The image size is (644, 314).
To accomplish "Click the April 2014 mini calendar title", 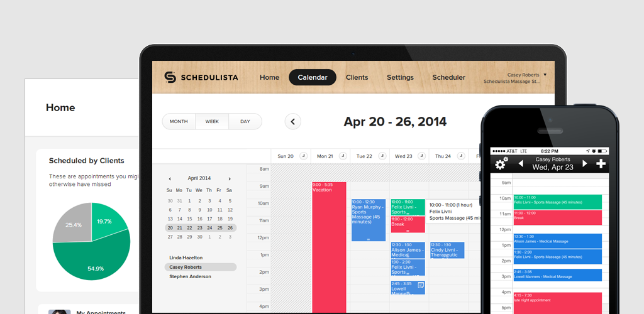I will click(x=199, y=178).
